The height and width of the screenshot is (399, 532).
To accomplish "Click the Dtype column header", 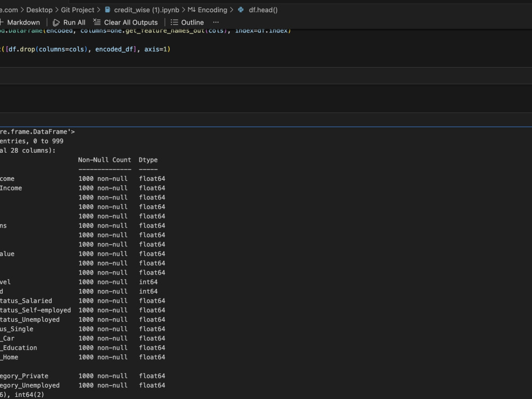I will pos(148,160).
